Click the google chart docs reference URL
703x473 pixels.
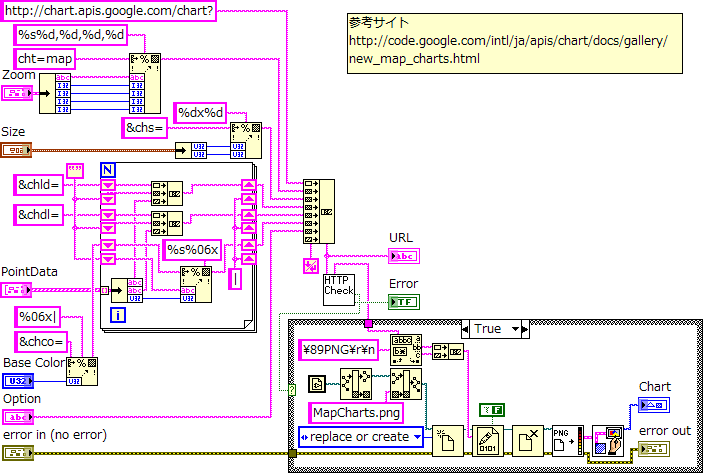click(509, 50)
